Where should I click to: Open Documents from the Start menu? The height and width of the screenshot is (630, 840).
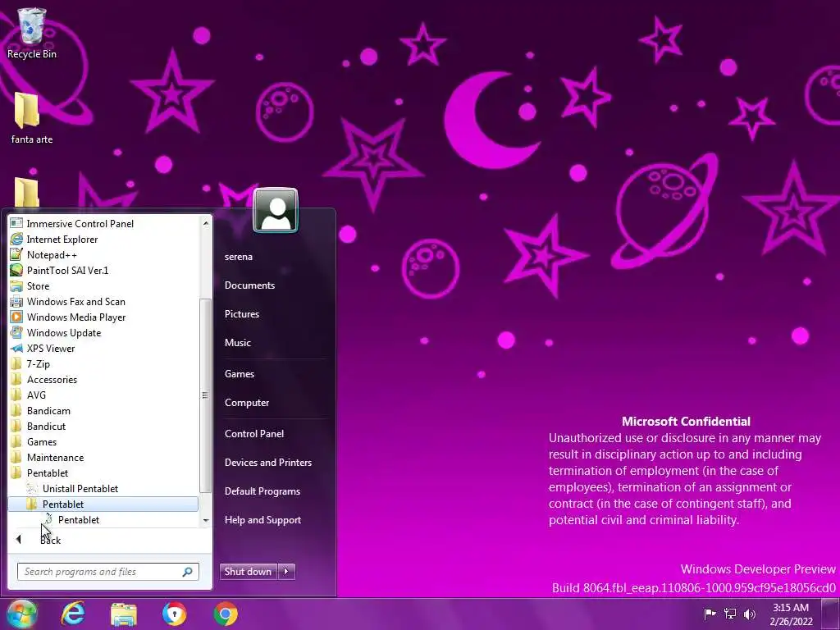(249, 285)
